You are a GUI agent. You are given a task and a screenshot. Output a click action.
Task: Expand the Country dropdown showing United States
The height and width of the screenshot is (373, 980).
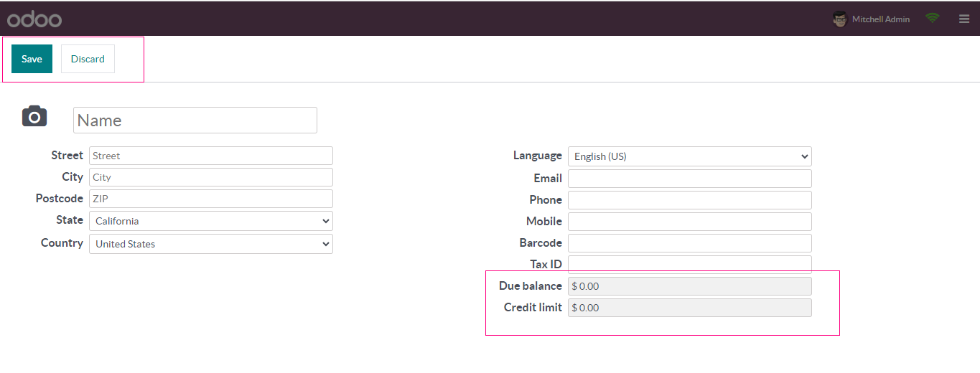[210, 244]
